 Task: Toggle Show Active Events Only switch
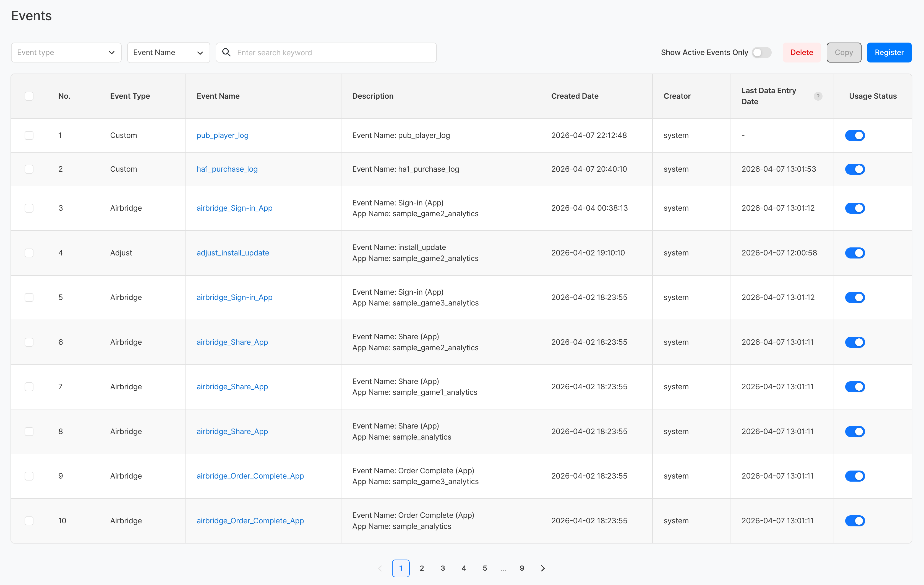[761, 53]
